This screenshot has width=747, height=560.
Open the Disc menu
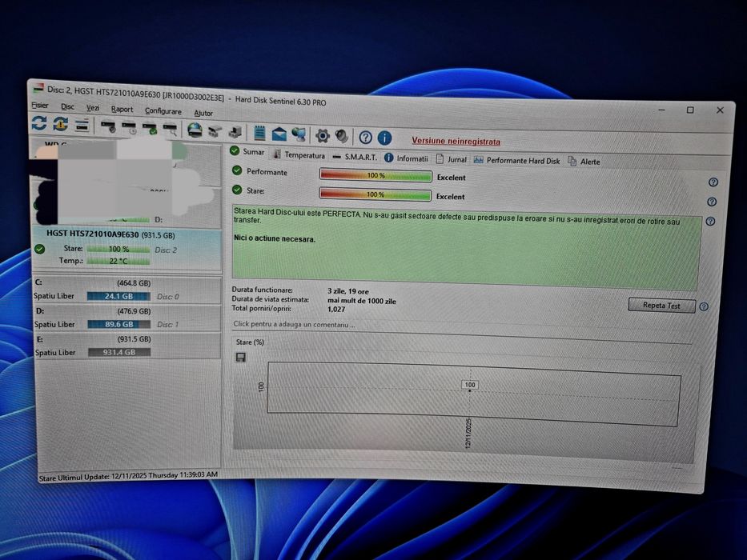point(67,106)
